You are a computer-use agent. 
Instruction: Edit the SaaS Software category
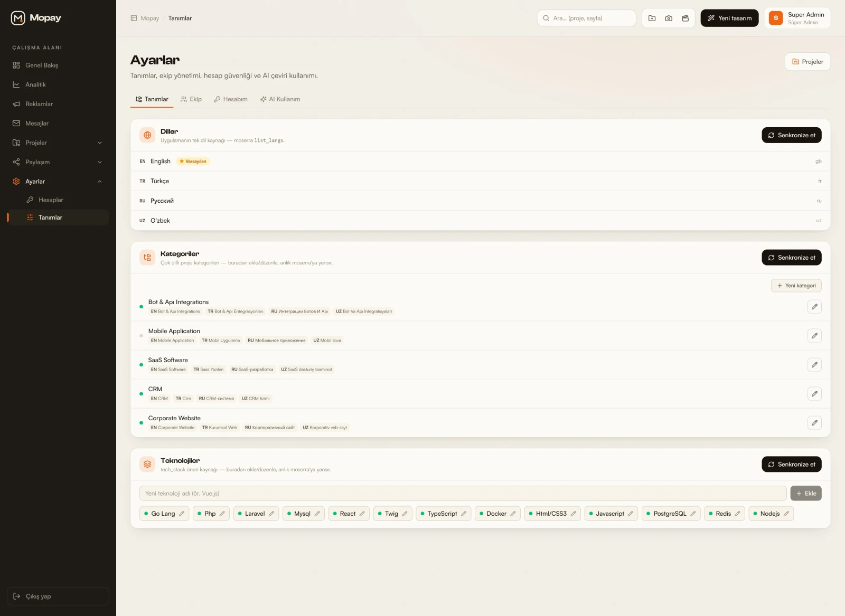click(814, 365)
